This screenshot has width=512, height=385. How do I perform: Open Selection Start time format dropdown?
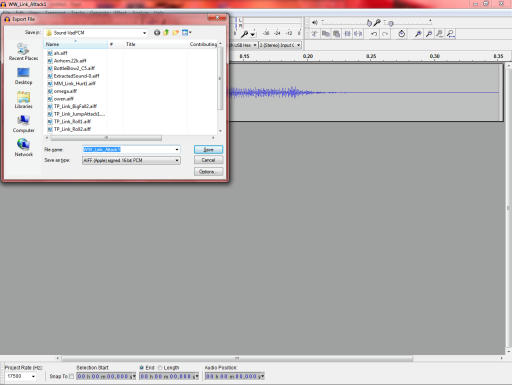coord(134,376)
